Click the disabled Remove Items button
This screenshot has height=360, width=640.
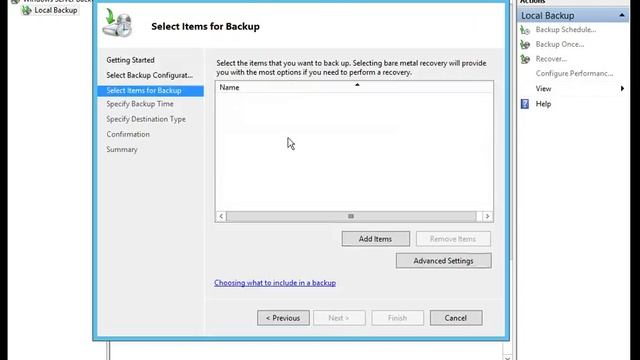[x=453, y=239]
